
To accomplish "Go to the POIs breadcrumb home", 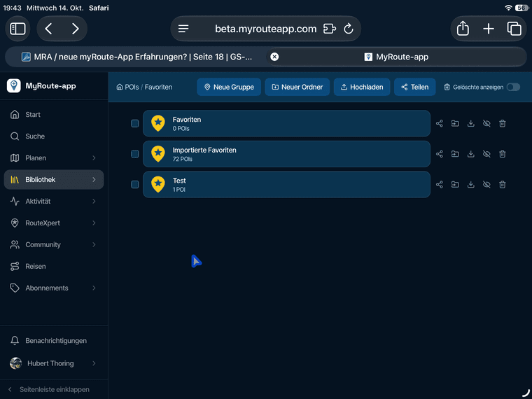I will 127,87.
